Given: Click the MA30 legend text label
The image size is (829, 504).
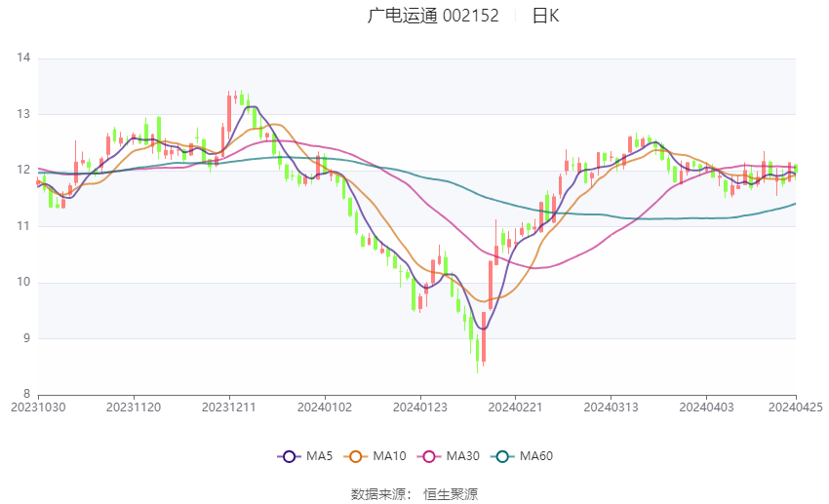Looking at the screenshot, I should click(x=462, y=455).
